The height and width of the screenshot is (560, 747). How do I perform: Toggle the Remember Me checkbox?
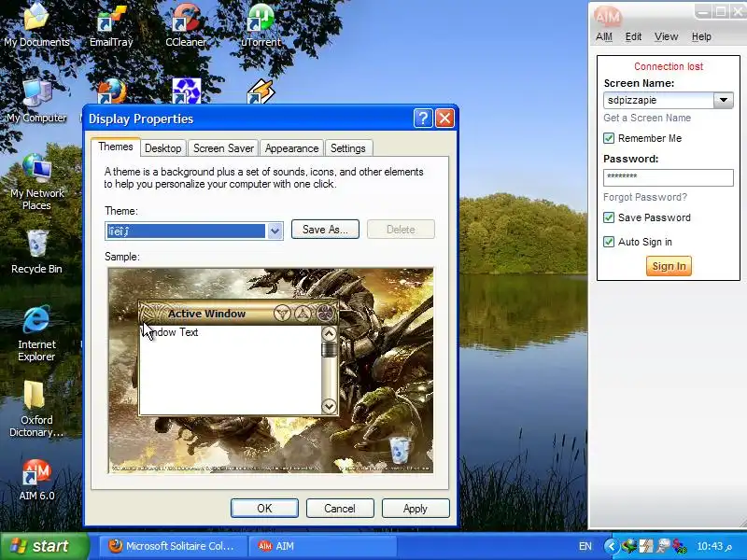tap(609, 138)
